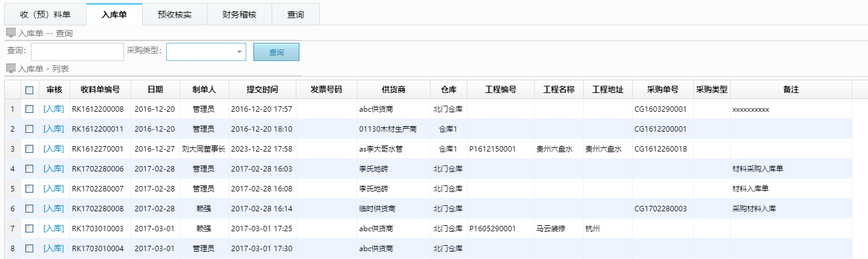The width and height of the screenshot is (868, 259).
Task: Click [入库] link for RK1612270001
Action: [53, 149]
